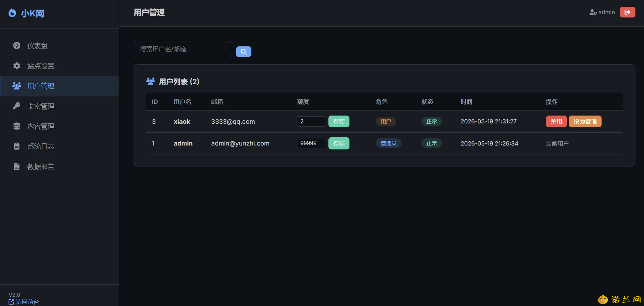Click the external link icon beside 访问前台
Viewport: 644px width, 306px height.
pyautogui.click(x=11, y=302)
